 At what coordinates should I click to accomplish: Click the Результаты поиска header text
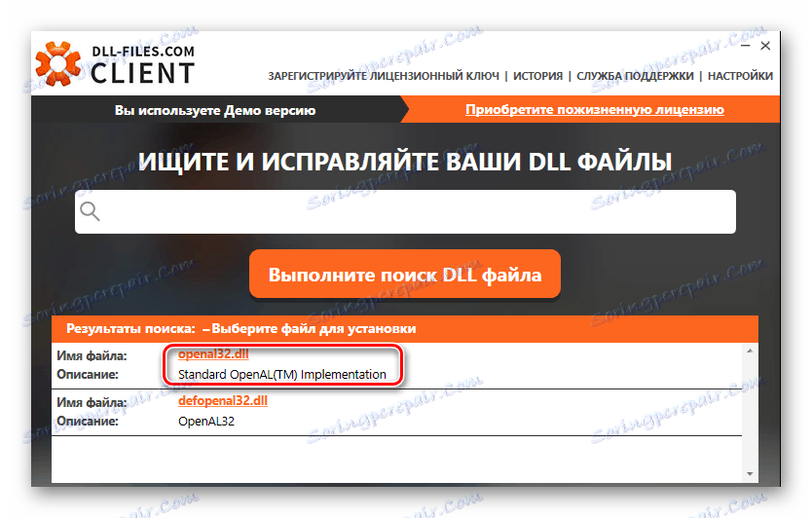pos(130,329)
